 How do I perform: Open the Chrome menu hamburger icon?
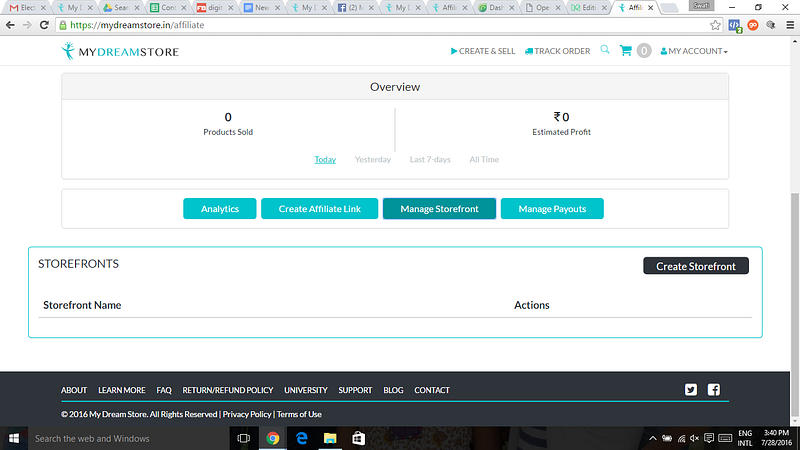coord(790,25)
